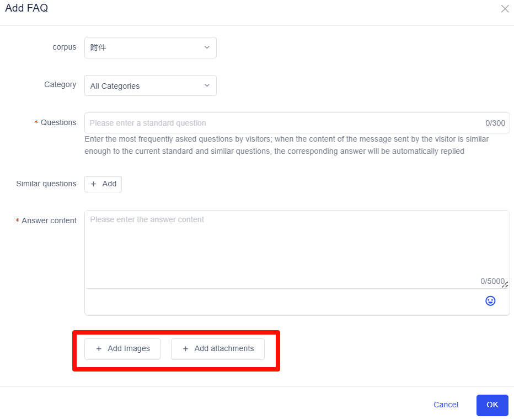Image resolution: width=514 pixels, height=420 pixels.
Task: Click the "corpus" field label
Action: [65, 47]
